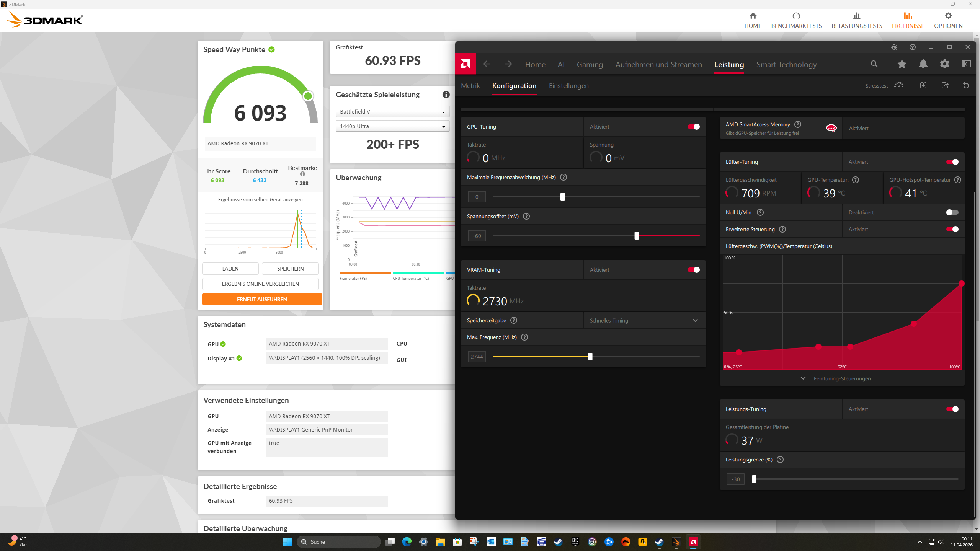Click the AMD SmartAccess Memory brain icon
980x551 pixels.
(x=831, y=128)
